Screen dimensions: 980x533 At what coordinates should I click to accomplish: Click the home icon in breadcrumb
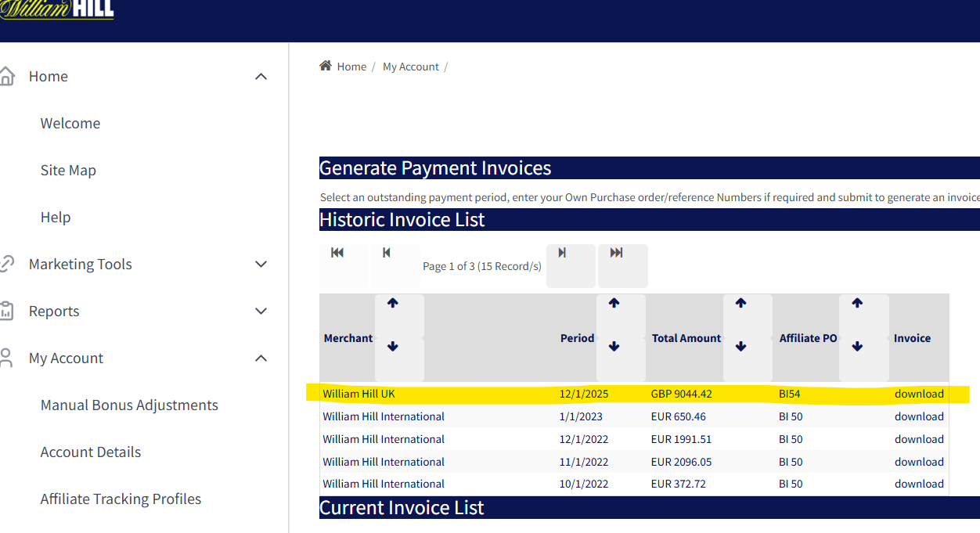coord(326,66)
